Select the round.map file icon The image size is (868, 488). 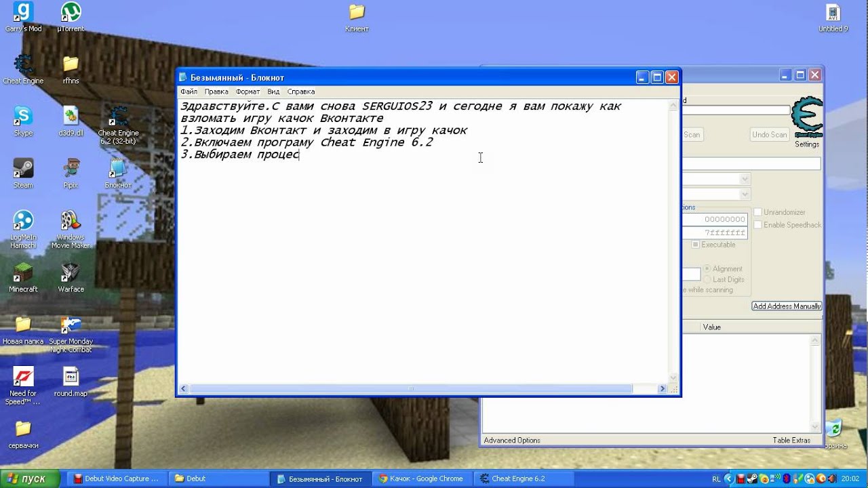coord(71,382)
